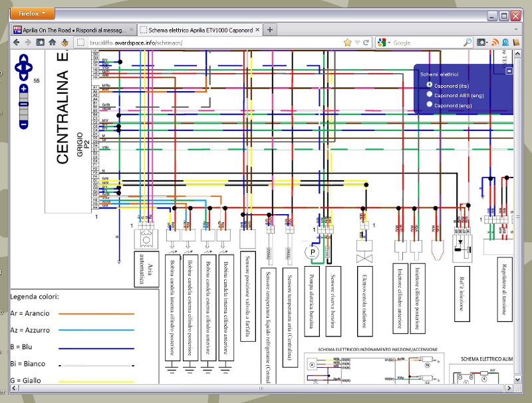Collapse the Schemi elettrici panel

click(509, 71)
